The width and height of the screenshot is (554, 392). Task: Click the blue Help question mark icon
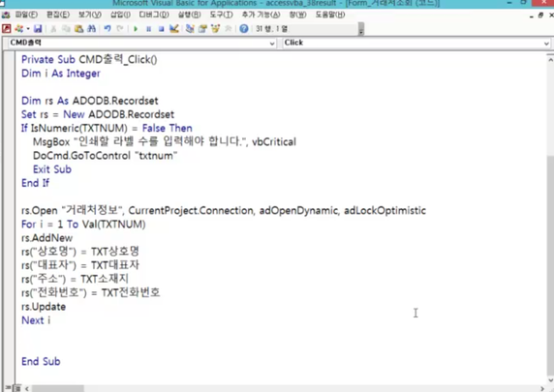[244, 29]
